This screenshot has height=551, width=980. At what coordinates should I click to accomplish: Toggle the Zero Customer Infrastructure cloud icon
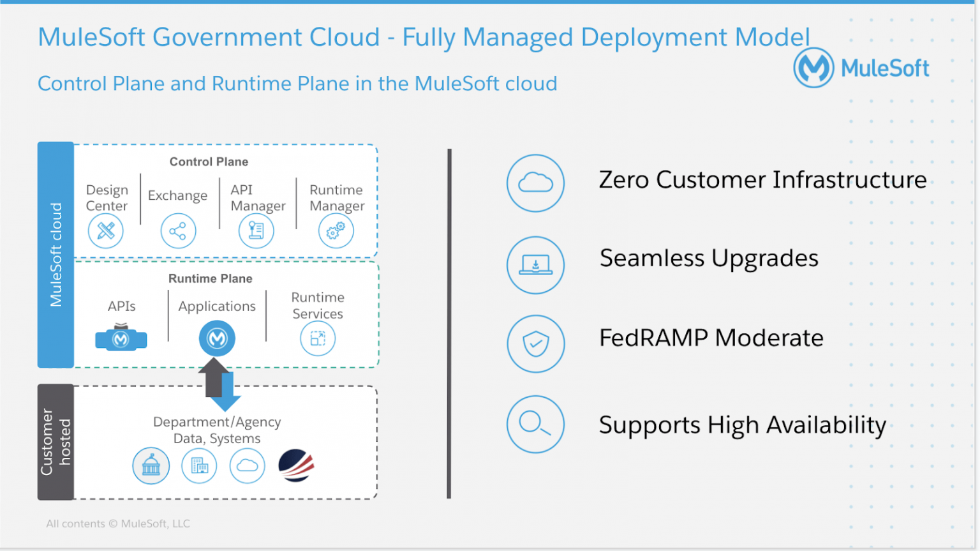click(535, 183)
